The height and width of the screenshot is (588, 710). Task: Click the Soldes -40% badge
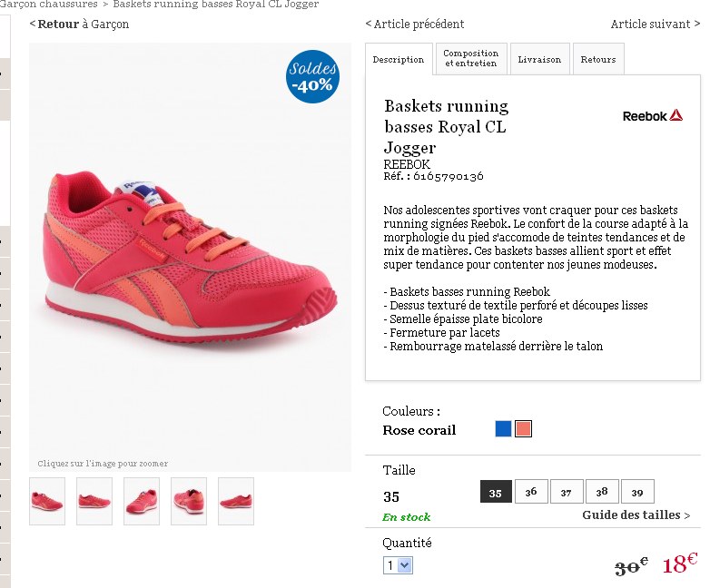312,77
